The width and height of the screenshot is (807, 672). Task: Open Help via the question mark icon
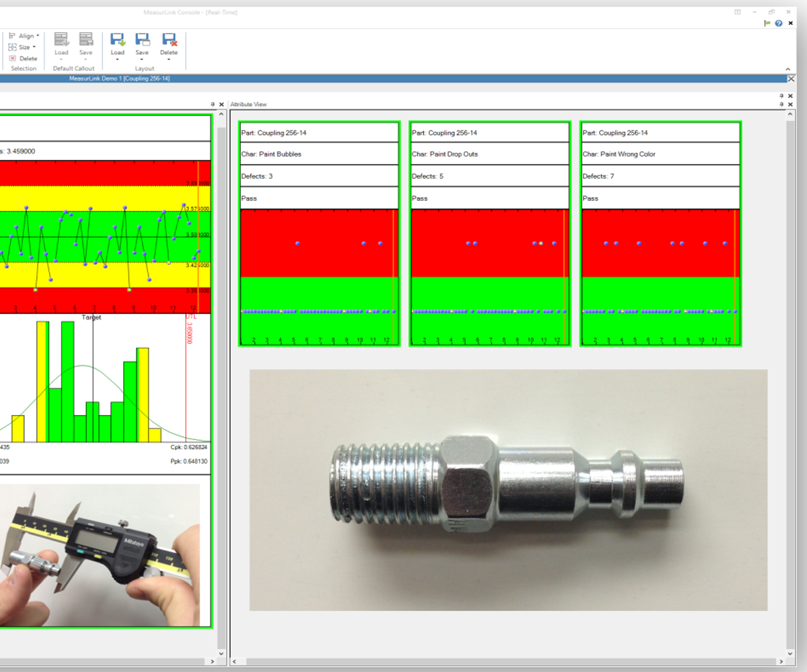tap(779, 23)
